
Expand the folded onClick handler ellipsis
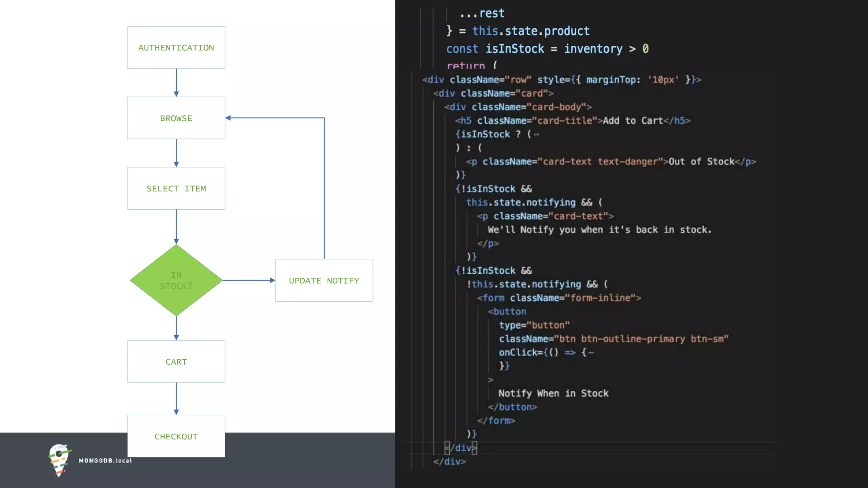591,352
